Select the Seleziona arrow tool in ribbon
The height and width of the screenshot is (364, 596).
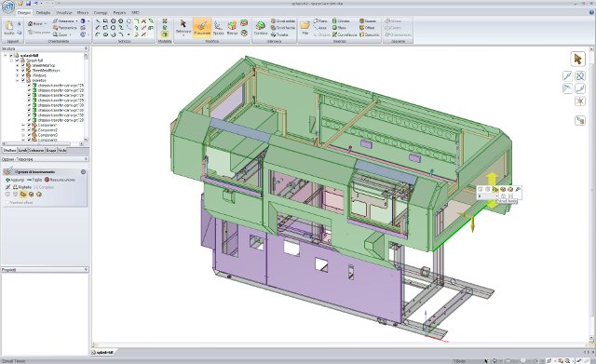click(x=183, y=27)
